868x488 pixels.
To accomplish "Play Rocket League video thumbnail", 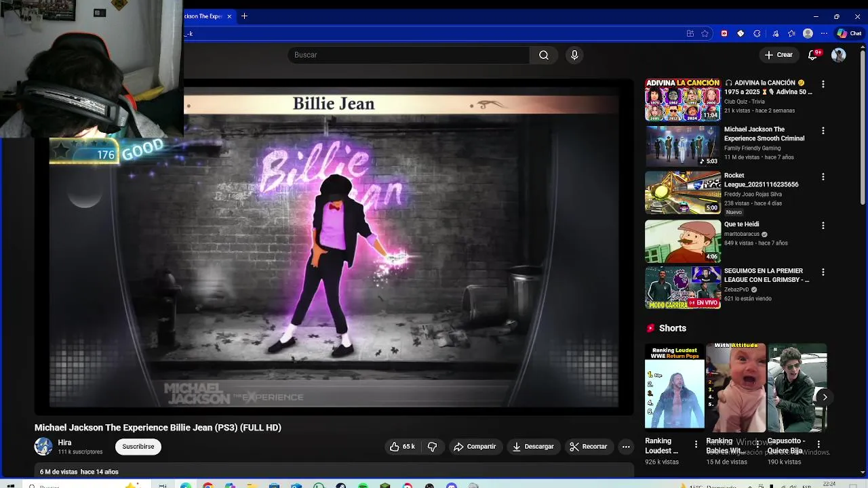I will pos(683,192).
